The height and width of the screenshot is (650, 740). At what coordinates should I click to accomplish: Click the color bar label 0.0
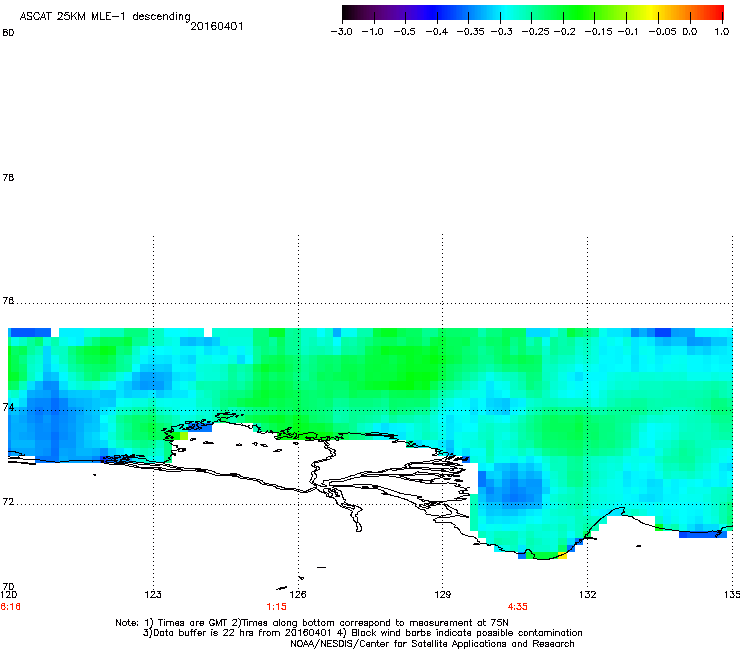tap(690, 32)
